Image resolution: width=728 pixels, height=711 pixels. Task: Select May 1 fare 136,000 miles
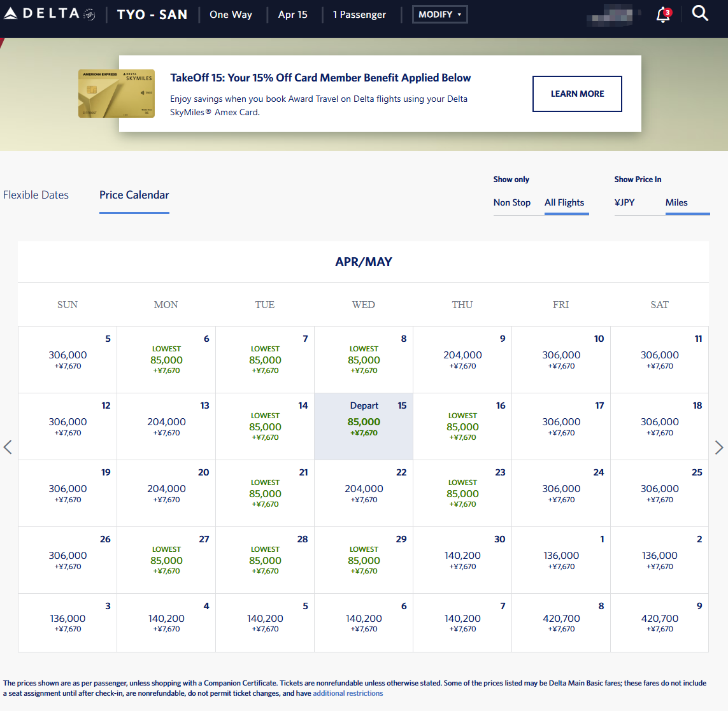click(561, 560)
